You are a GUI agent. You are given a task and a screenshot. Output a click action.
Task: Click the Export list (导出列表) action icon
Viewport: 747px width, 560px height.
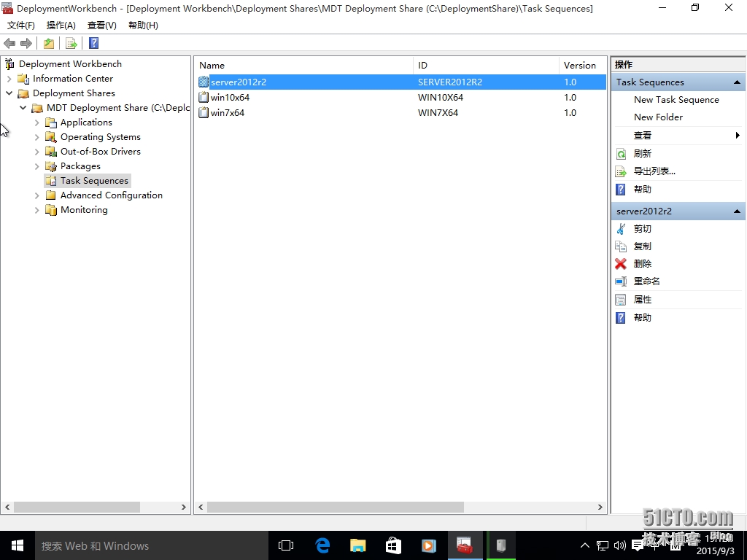(621, 171)
